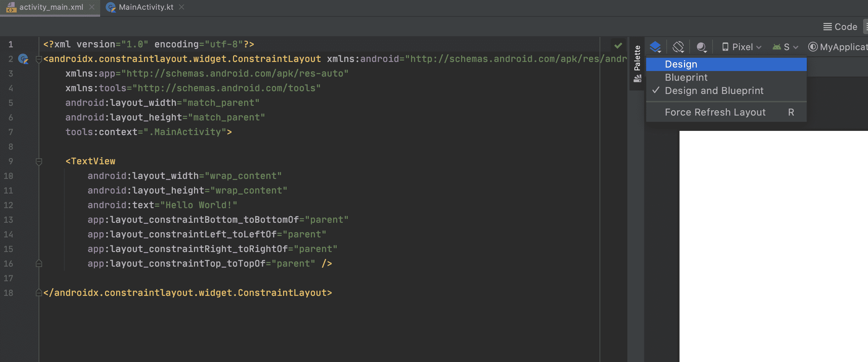Click the theme icon beside MyApplication
This screenshot has width=868, height=362.
click(x=813, y=47)
